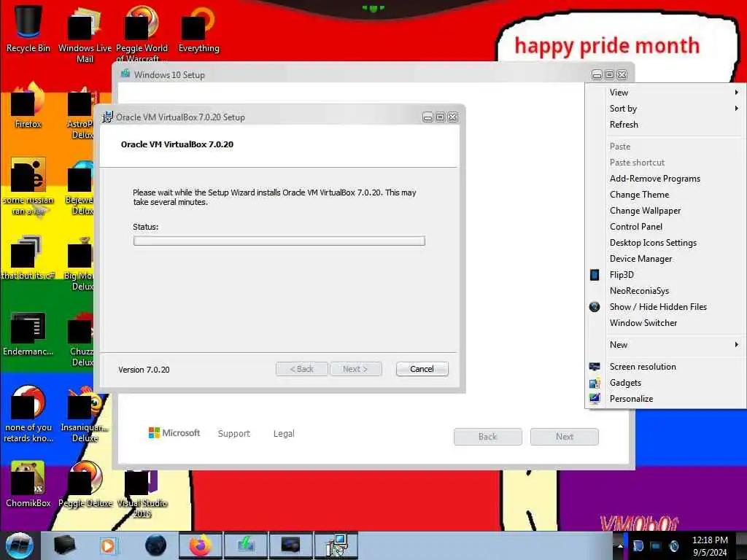Open Peggle World of Warcraft shortcut
The image size is (747, 560).
142,34
